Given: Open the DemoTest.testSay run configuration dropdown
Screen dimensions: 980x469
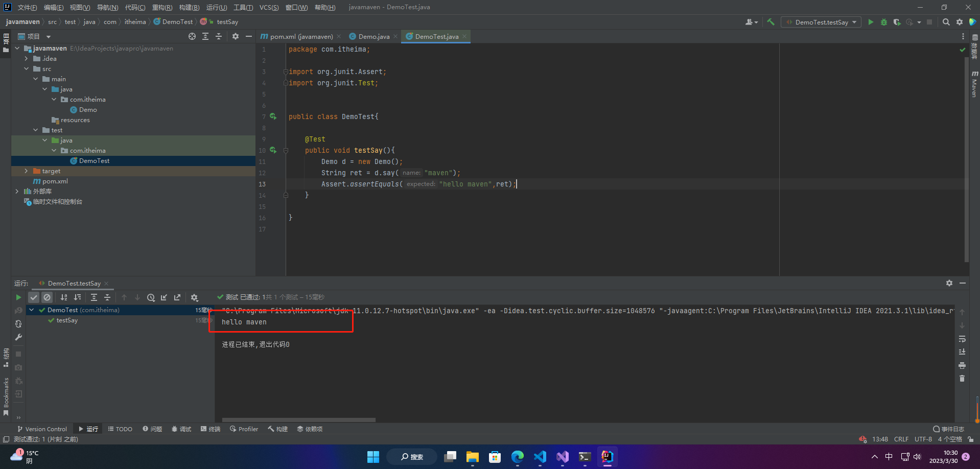Looking at the screenshot, I should pos(821,22).
